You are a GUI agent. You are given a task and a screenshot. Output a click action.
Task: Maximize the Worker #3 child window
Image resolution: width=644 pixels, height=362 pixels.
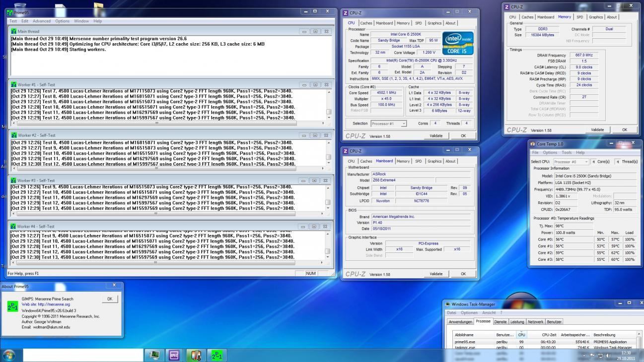click(x=315, y=181)
